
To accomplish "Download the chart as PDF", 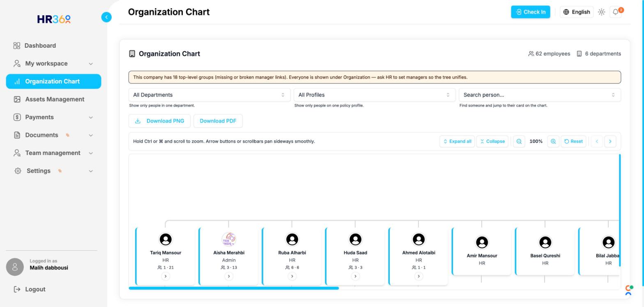I will pyautogui.click(x=218, y=121).
